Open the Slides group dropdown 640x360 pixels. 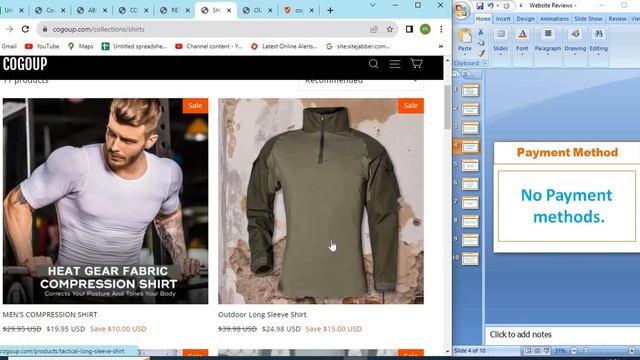(500, 41)
